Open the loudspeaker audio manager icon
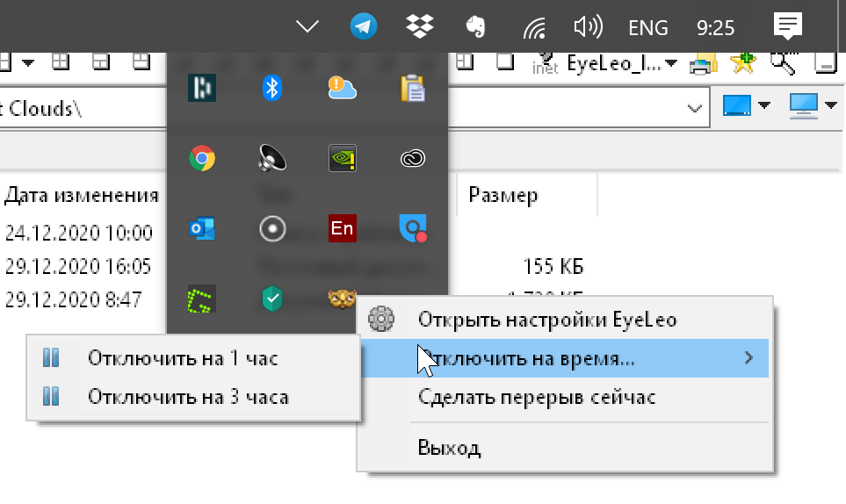This screenshot has width=846, height=504. point(272,158)
